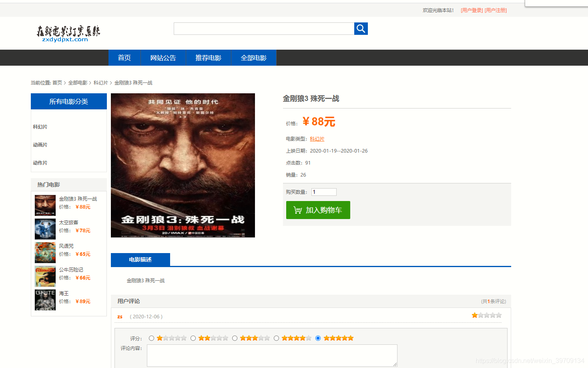The height and width of the screenshot is (368, 588).
Task: Click the 共1条评论 count text
Action: (494, 302)
